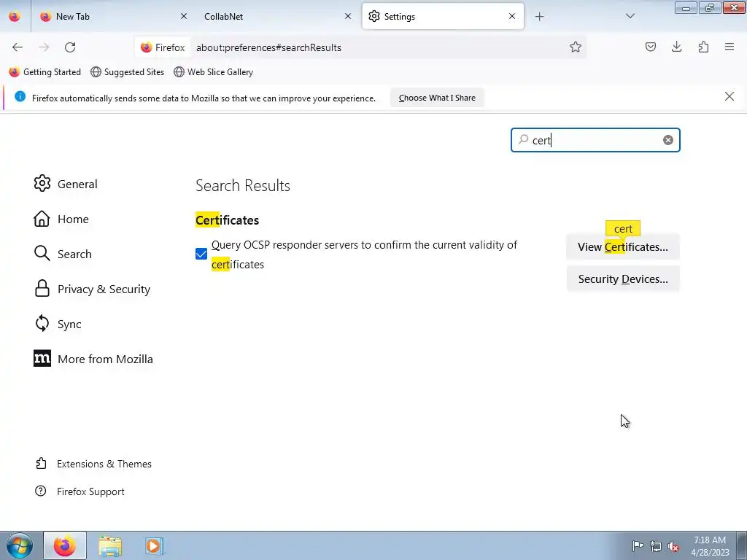The width and height of the screenshot is (747, 560).
Task: Select the Settings tab
Action: pyautogui.click(x=443, y=17)
